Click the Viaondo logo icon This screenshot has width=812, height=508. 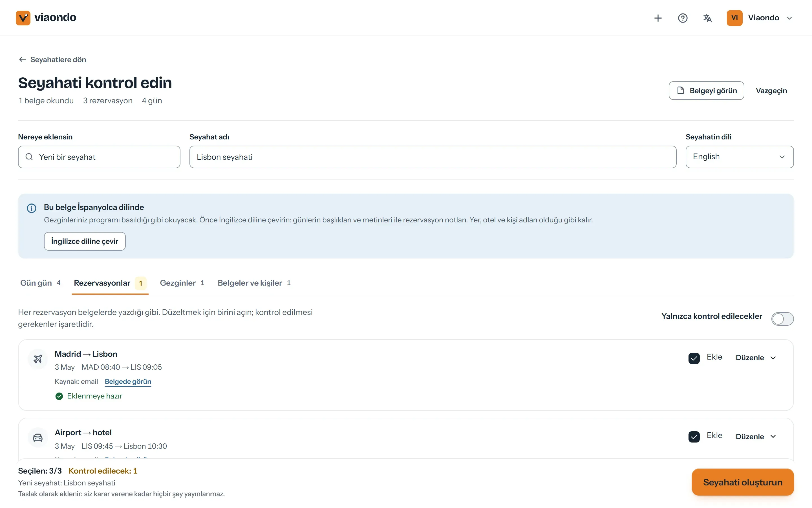coord(23,18)
